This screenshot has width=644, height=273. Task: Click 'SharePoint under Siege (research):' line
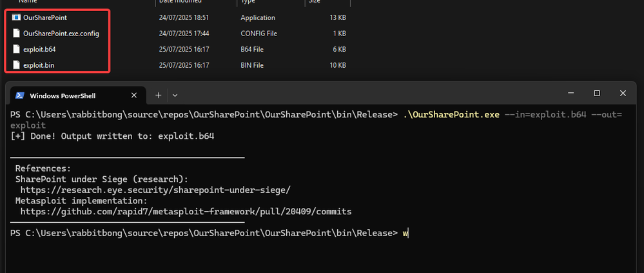[102, 179]
